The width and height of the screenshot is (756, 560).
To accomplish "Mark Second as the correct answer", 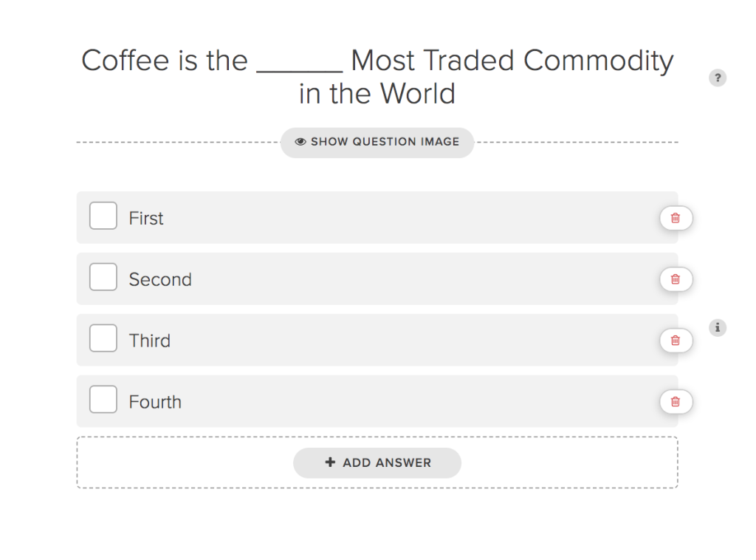I will click(103, 277).
